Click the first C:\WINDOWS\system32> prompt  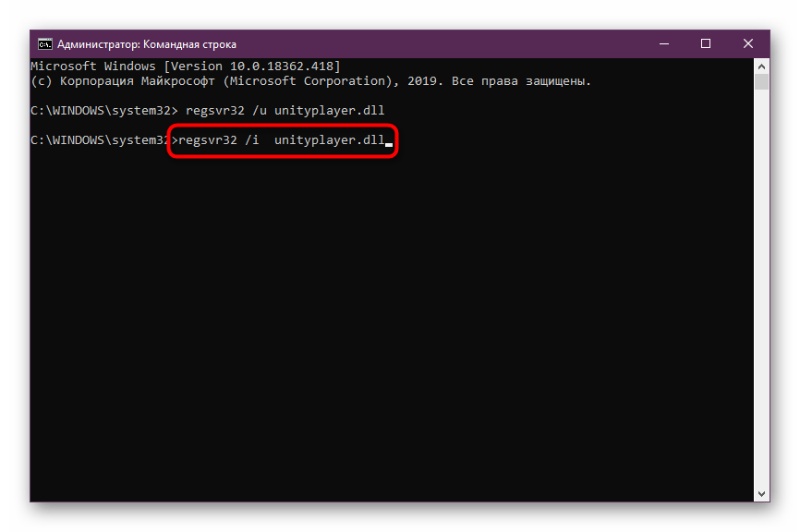coord(99,111)
